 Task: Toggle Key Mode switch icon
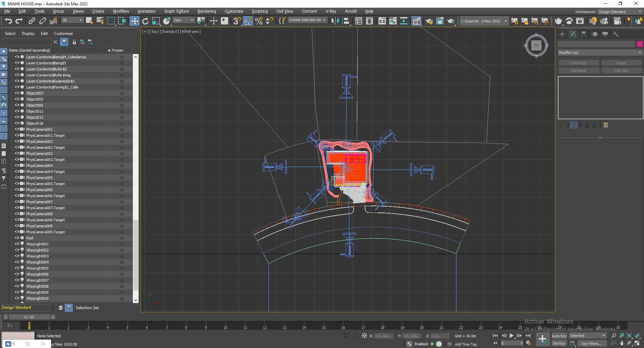coord(495,343)
